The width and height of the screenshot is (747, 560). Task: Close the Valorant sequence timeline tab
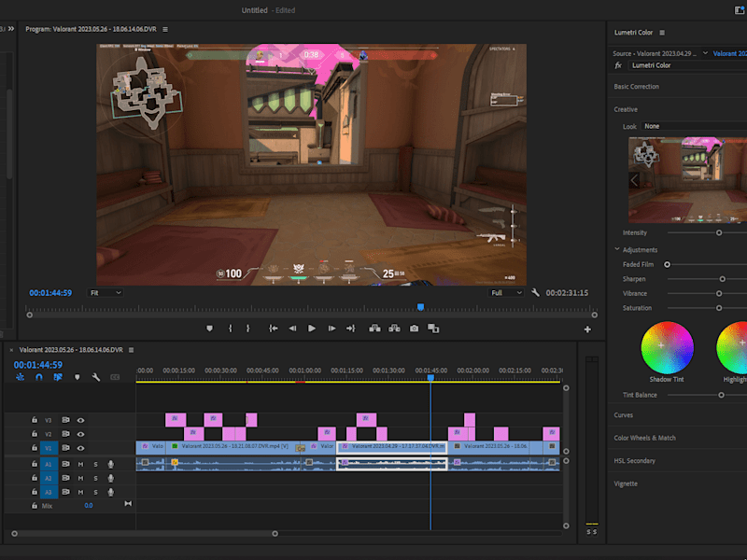tap(11, 350)
